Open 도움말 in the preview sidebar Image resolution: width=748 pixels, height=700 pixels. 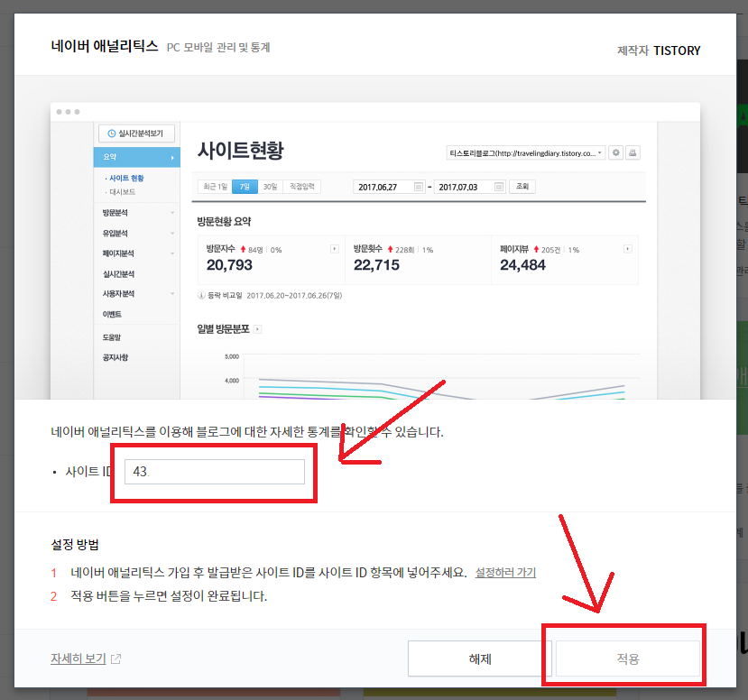pyautogui.click(x=112, y=337)
